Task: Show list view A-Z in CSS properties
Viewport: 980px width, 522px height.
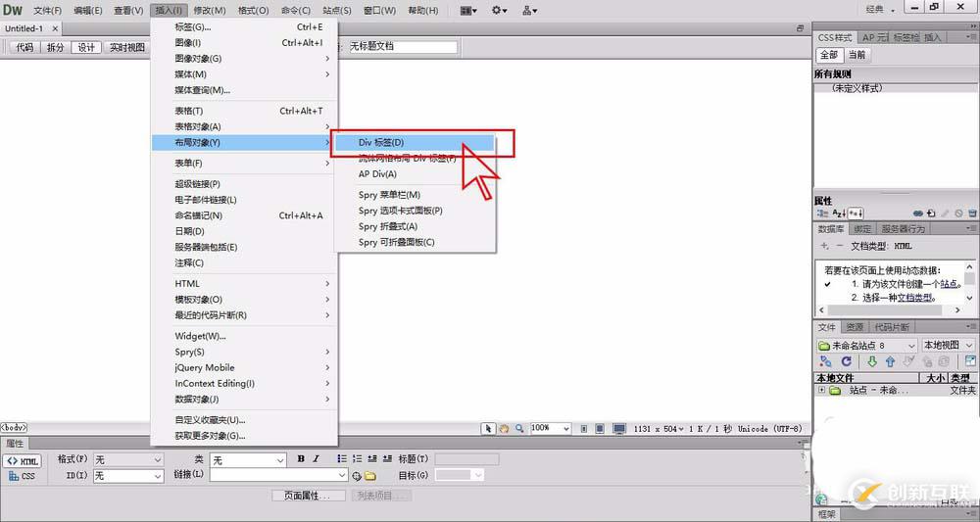Action: 839,214
